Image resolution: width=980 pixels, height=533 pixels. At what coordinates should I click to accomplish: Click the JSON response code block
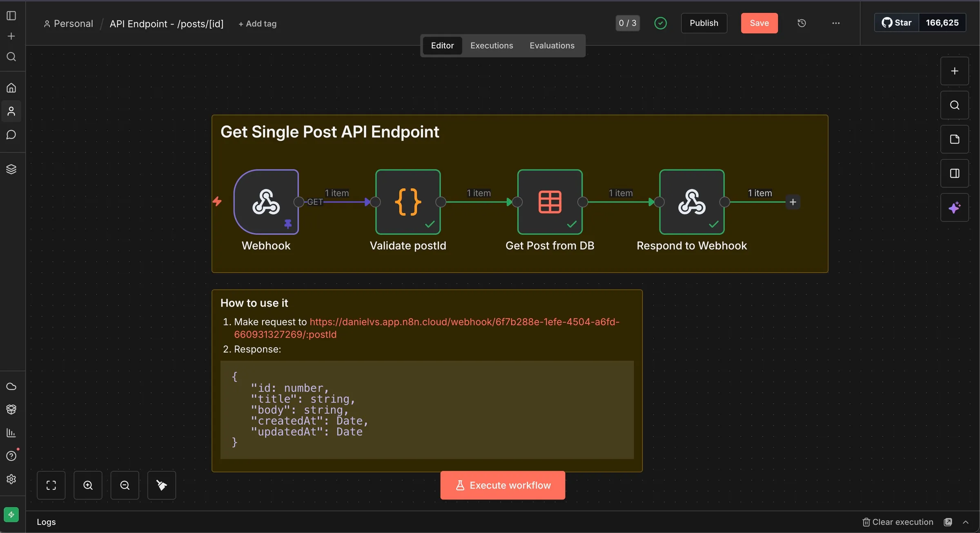tap(427, 410)
